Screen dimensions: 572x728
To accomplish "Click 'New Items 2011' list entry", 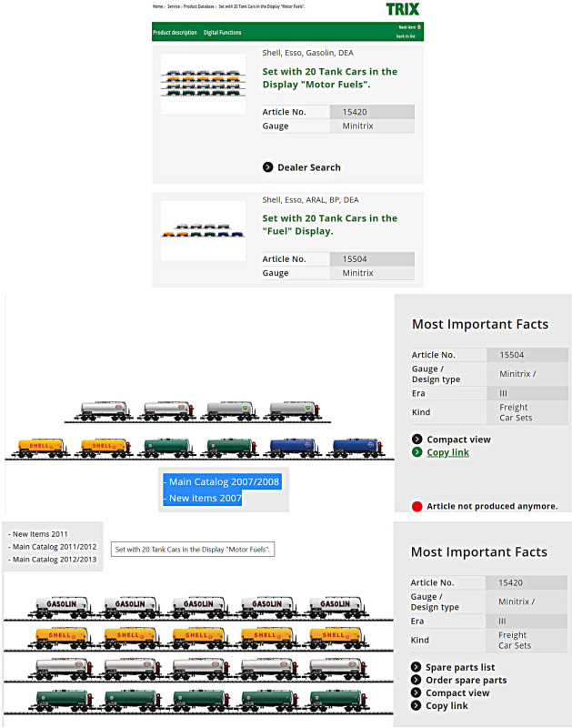I will (38, 534).
